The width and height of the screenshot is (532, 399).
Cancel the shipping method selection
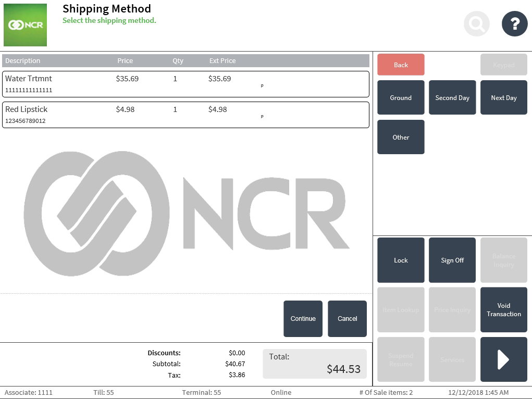(x=347, y=319)
